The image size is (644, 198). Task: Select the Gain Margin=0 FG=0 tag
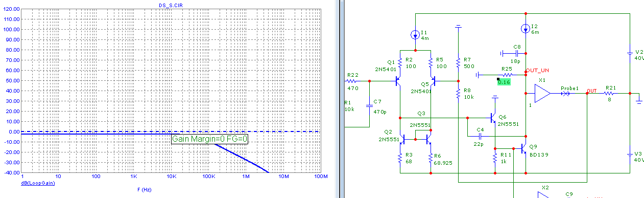tap(209, 139)
